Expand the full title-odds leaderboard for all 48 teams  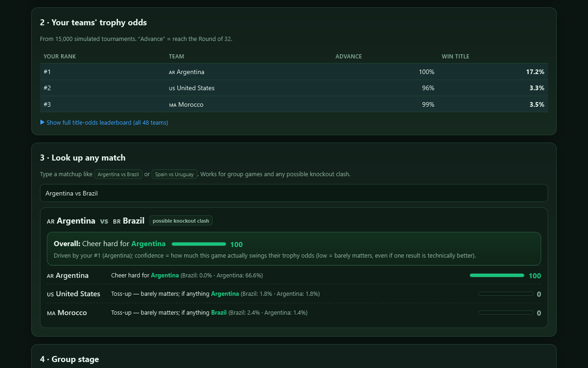click(104, 123)
